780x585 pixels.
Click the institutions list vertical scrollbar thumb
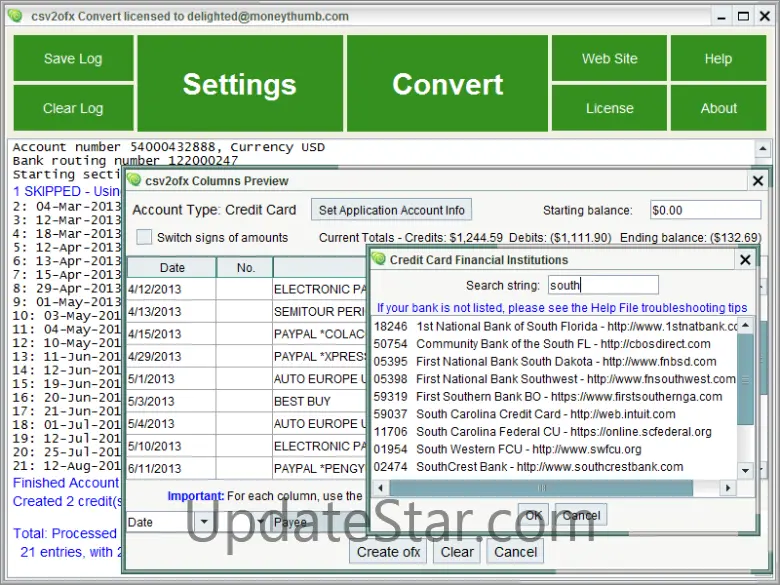[x=745, y=379]
